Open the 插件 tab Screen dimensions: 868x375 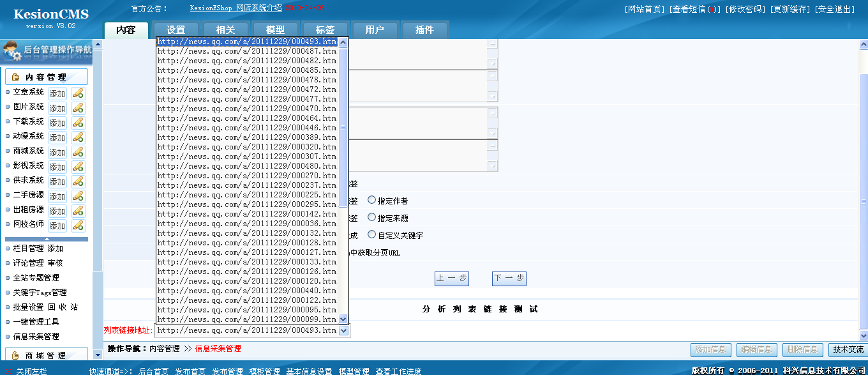424,30
